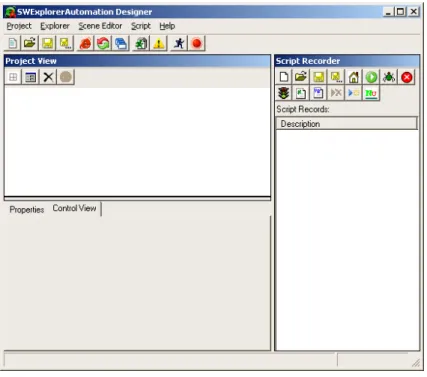
Task: Switch to the Control View tab
Action: tap(74, 208)
